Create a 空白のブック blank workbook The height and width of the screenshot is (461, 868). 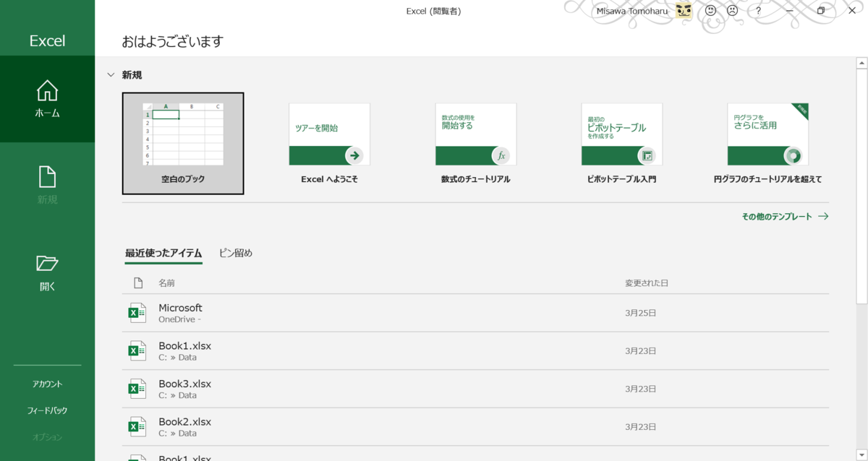(x=183, y=144)
